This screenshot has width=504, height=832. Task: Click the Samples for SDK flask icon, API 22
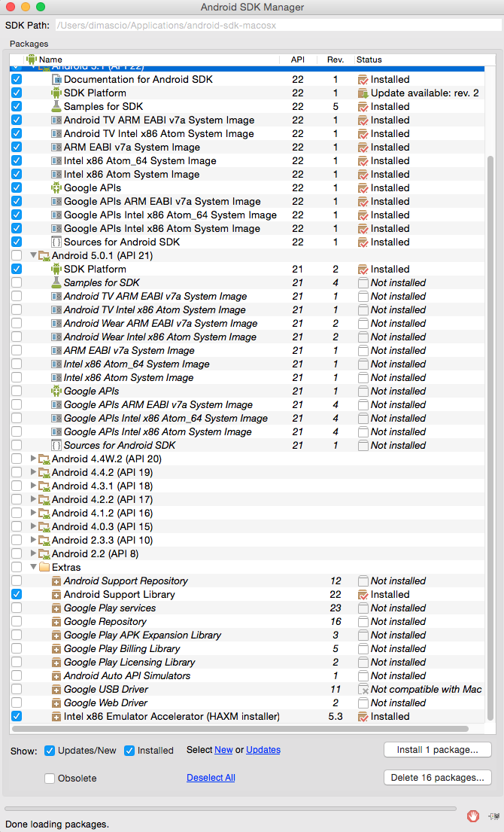point(56,106)
